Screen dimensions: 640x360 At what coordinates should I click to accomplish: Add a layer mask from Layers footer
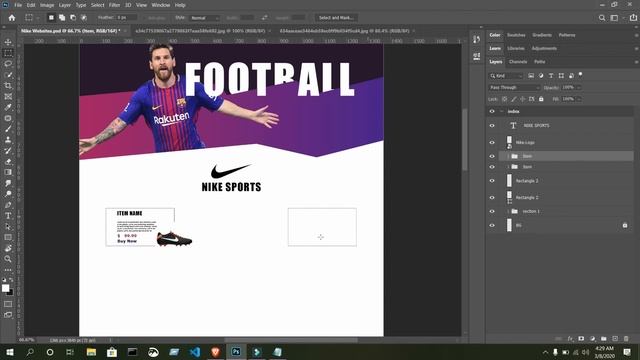pyautogui.click(x=581, y=339)
